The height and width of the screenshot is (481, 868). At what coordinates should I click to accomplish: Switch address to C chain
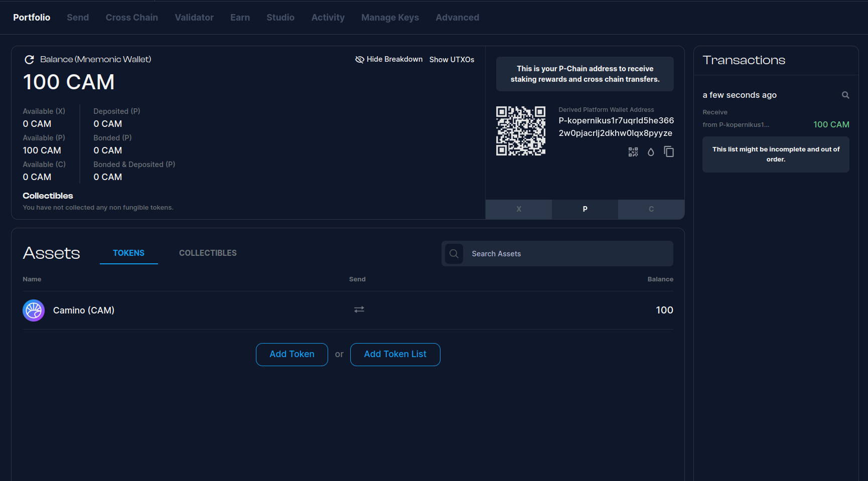[651, 209]
